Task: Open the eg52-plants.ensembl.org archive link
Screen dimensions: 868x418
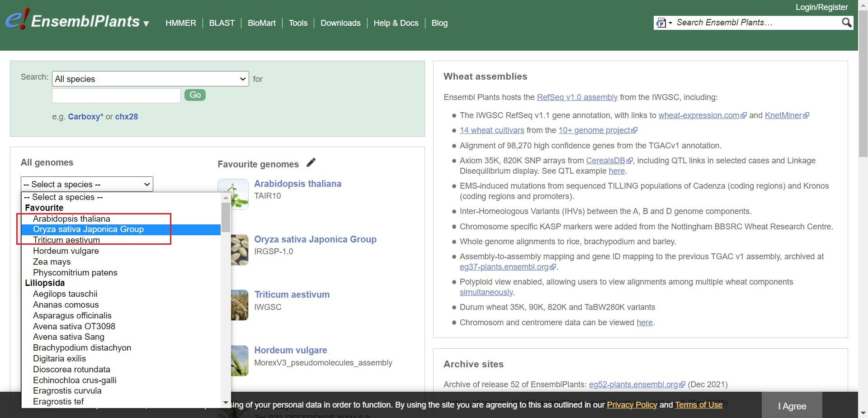Action: tap(637, 385)
